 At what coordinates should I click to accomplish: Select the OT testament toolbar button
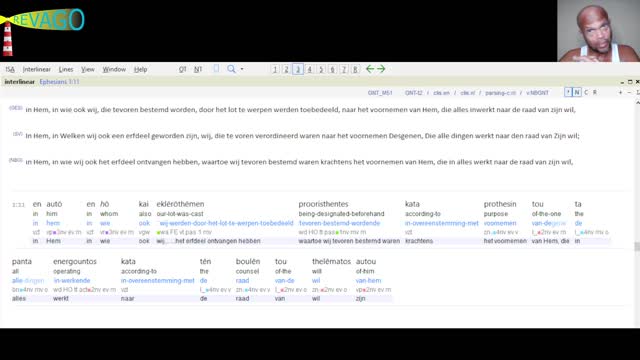point(182,69)
